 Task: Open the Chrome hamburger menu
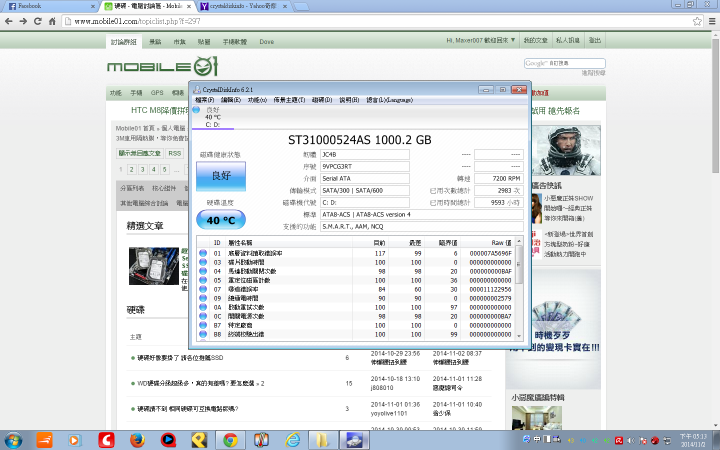pyautogui.click(x=712, y=21)
